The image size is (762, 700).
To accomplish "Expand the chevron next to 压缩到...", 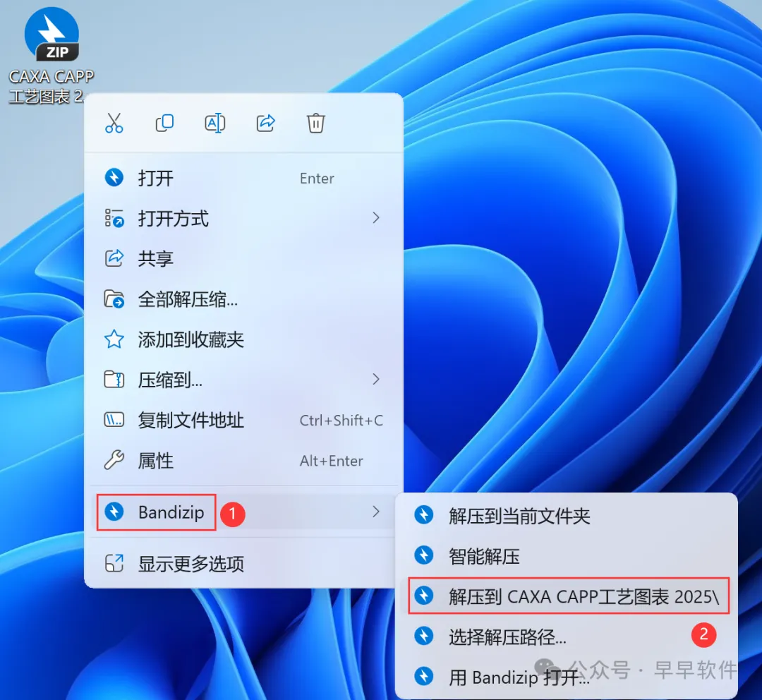I will pyautogui.click(x=375, y=379).
